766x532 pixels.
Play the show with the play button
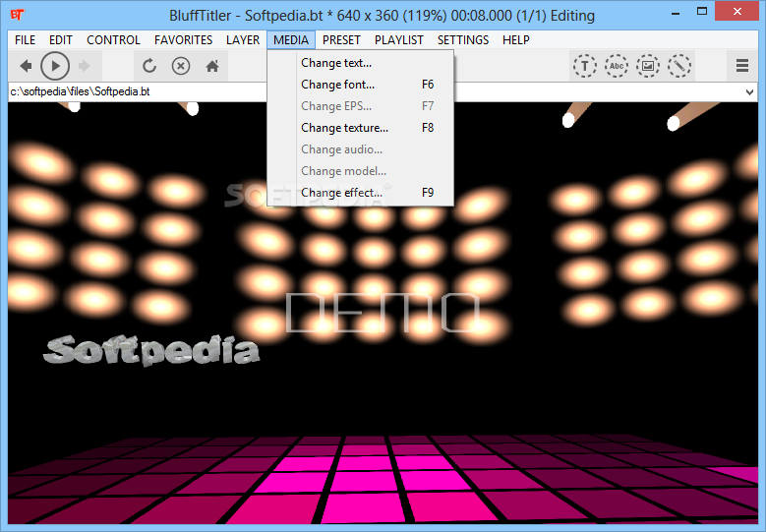click(x=55, y=66)
